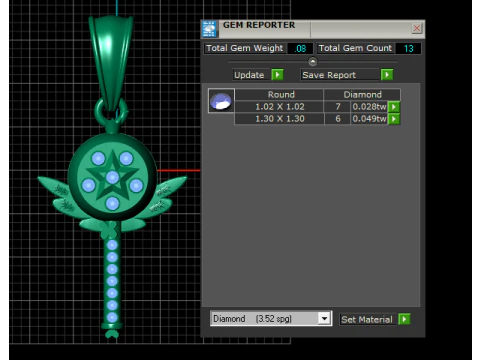Click the green arrow next to Update
This screenshot has height=360, width=480.
(x=277, y=75)
